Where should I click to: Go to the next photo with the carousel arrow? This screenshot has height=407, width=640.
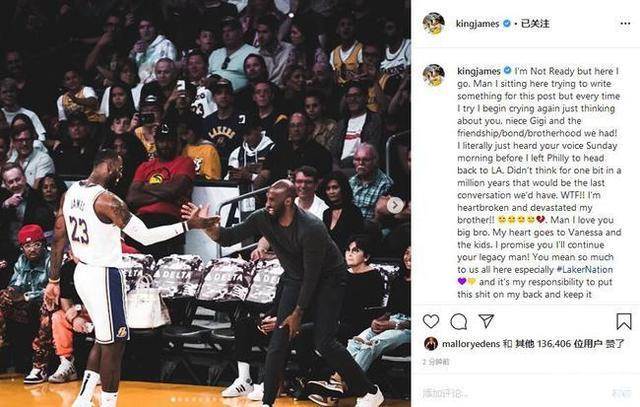click(395, 205)
